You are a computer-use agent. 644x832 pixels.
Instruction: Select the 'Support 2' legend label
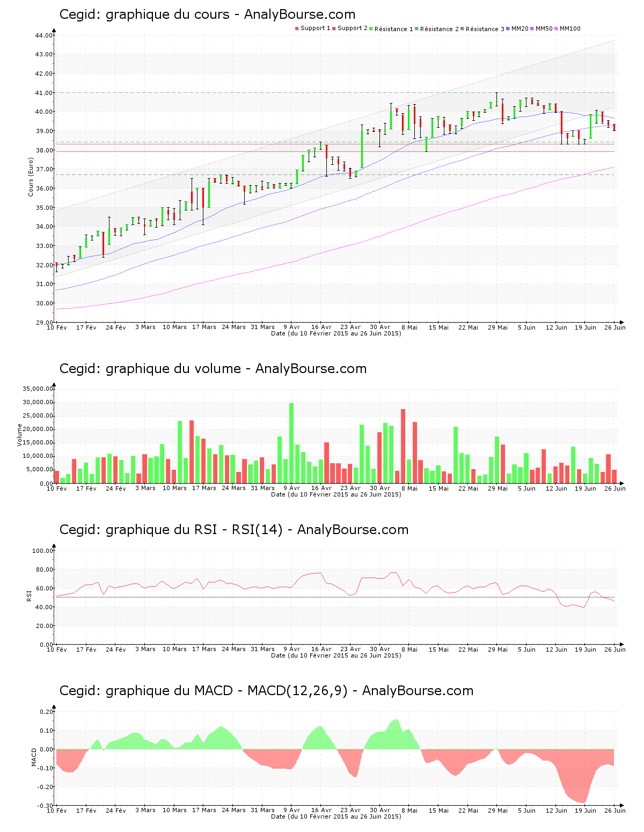353,28
